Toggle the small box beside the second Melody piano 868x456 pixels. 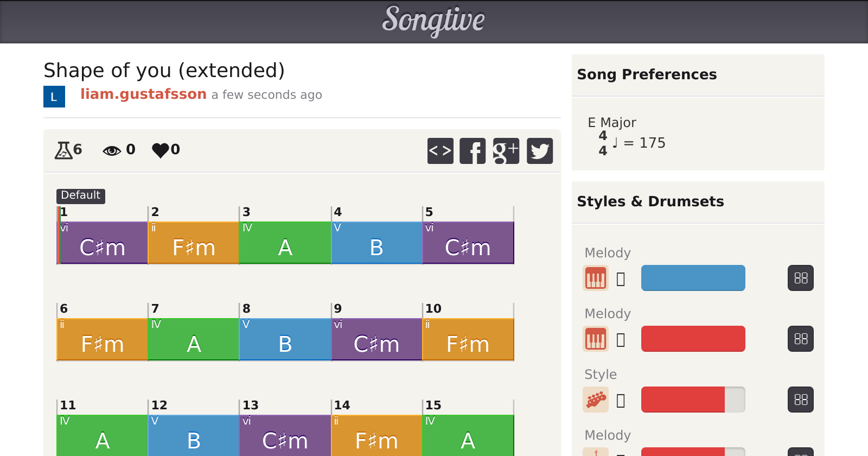[621, 340]
